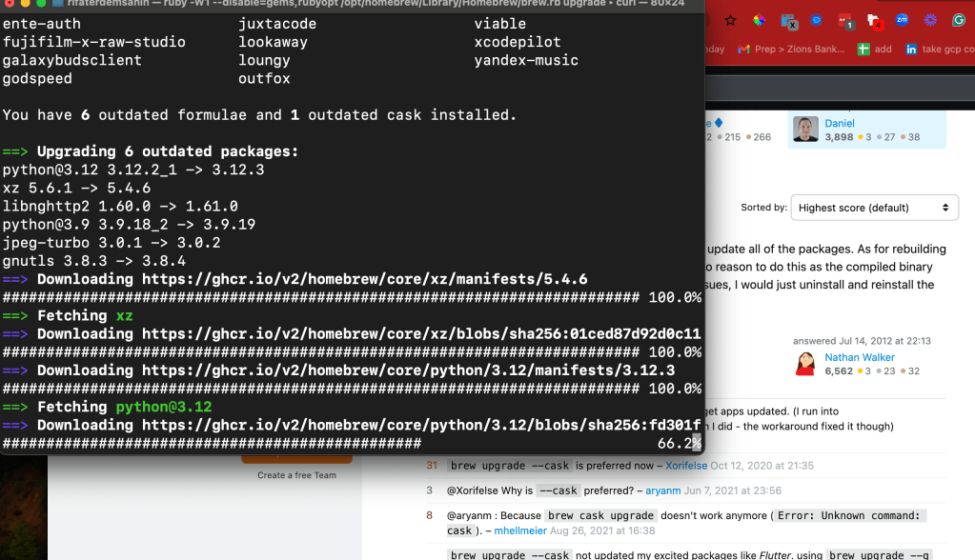Click 'juxtacode' in the terminal list
Screen dimensions: 975x560
pos(277,24)
